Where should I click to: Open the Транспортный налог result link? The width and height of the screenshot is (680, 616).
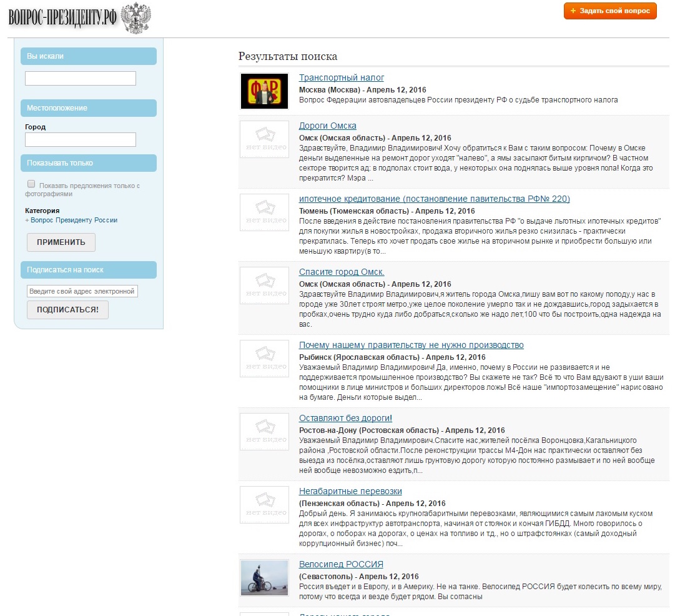[341, 77]
